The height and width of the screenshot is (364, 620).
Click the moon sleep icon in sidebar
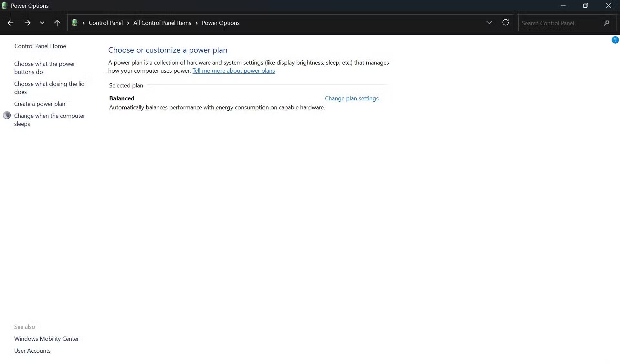(x=7, y=116)
